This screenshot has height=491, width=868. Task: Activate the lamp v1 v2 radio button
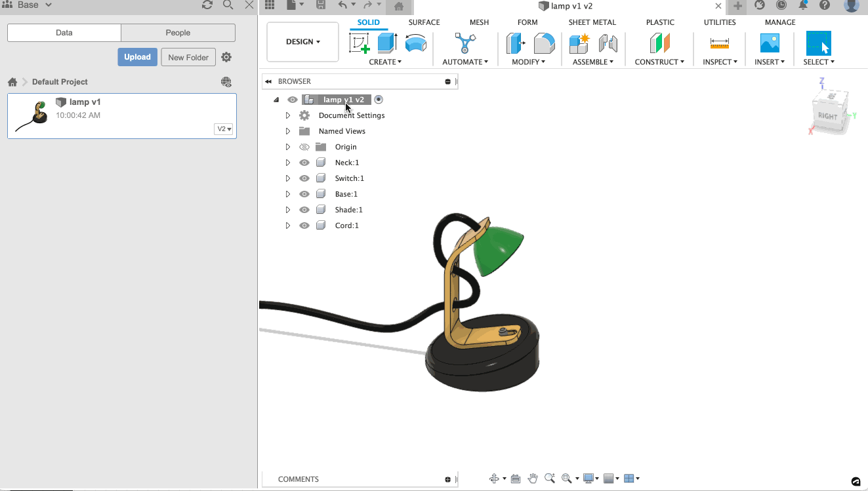[379, 100]
